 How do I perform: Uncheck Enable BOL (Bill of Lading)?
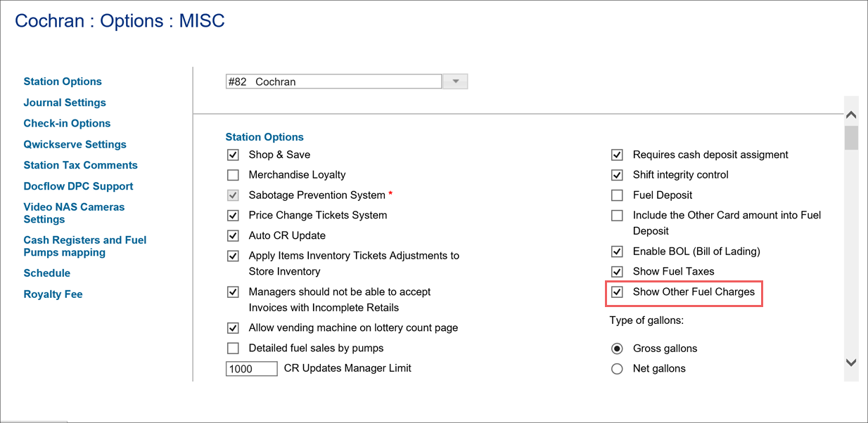coord(617,251)
